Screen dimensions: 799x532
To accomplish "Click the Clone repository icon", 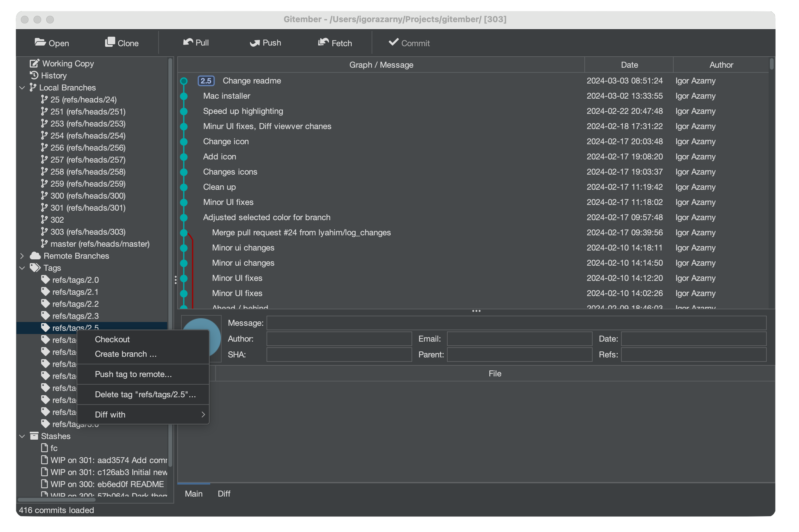I will pos(110,42).
